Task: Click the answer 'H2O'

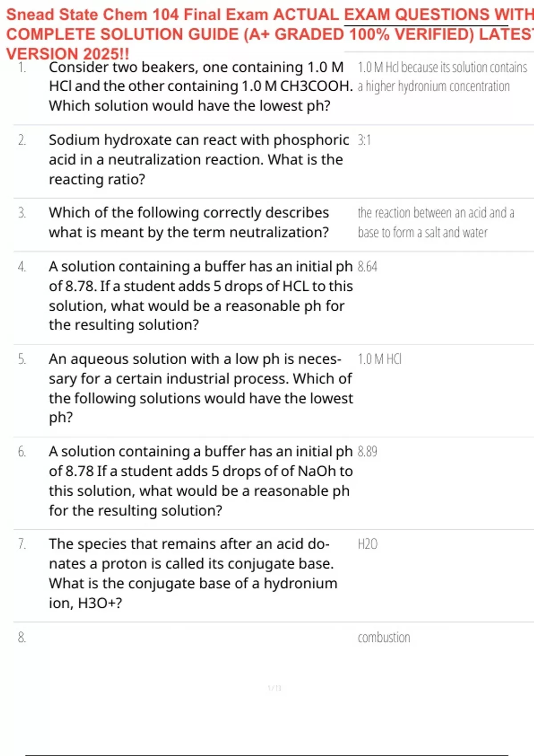Action: [x=367, y=544]
